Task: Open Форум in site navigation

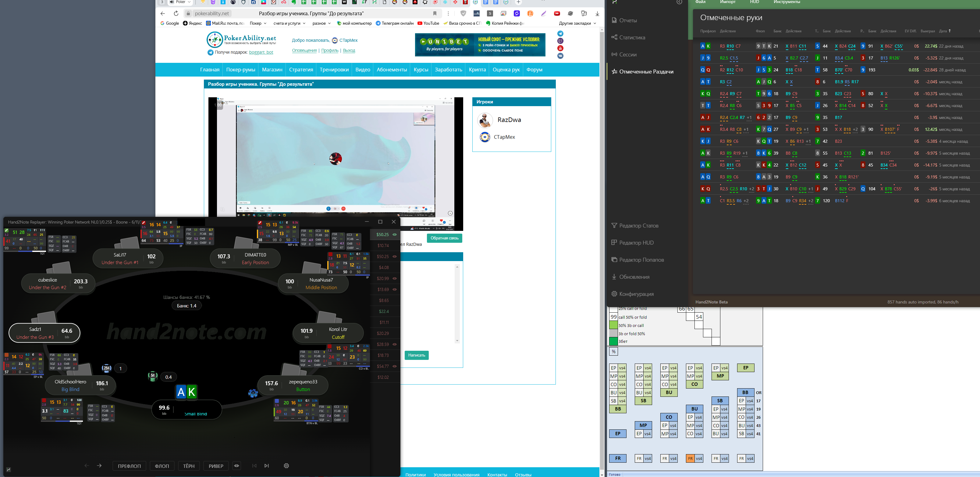Action: click(x=534, y=70)
